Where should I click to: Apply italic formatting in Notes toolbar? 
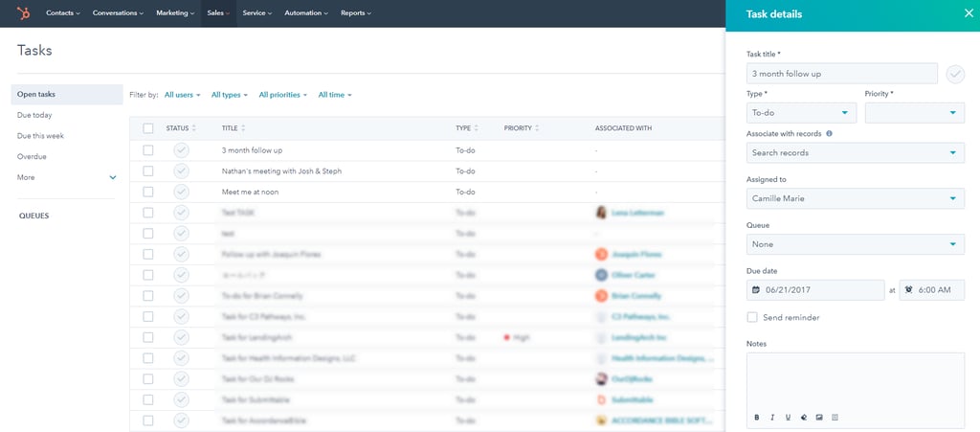point(772,418)
